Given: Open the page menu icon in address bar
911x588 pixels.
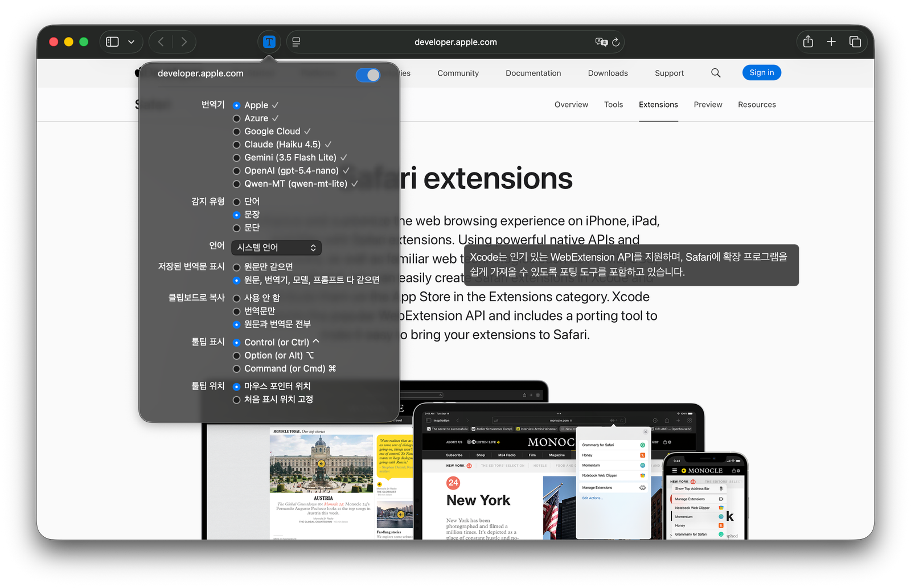Looking at the screenshot, I should pyautogui.click(x=297, y=42).
